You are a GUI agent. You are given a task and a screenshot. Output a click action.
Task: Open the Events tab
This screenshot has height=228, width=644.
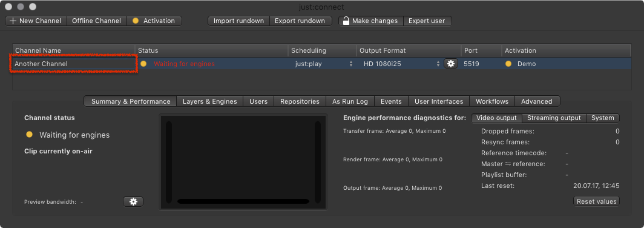(391, 101)
